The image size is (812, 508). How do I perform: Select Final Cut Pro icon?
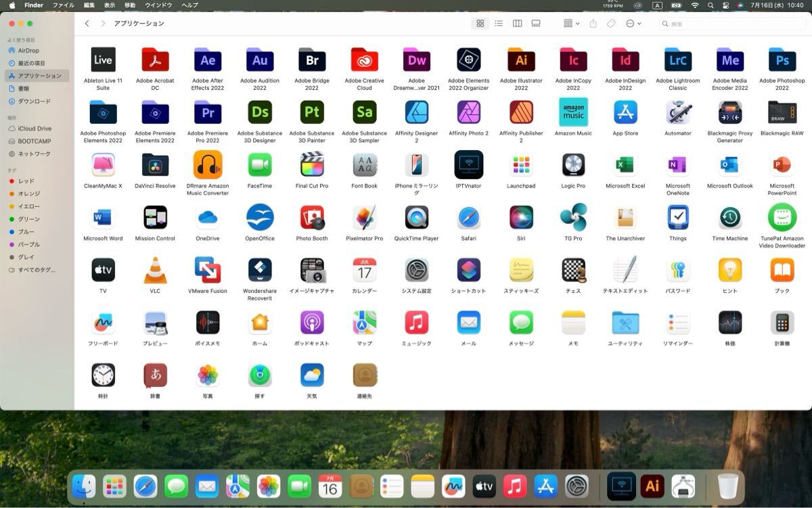(x=312, y=164)
